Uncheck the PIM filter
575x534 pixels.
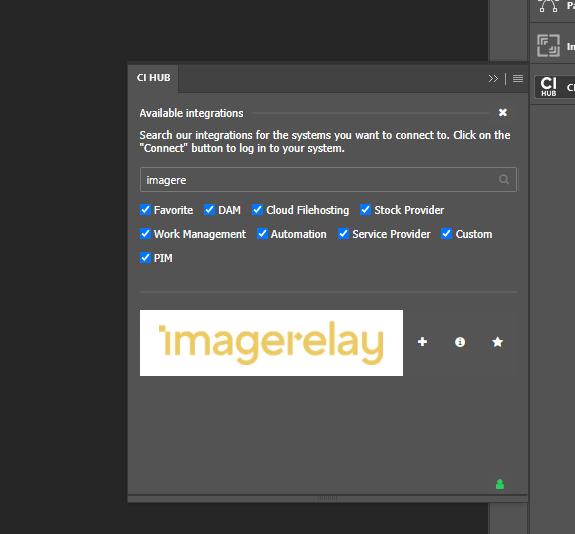click(x=145, y=257)
